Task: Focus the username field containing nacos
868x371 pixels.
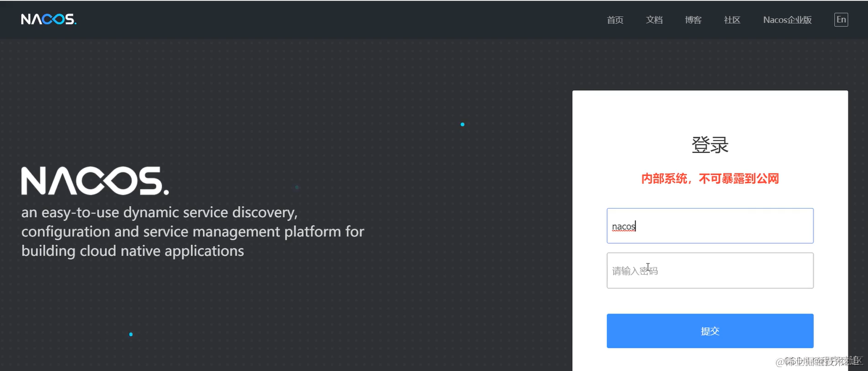Action: [710, 226]
